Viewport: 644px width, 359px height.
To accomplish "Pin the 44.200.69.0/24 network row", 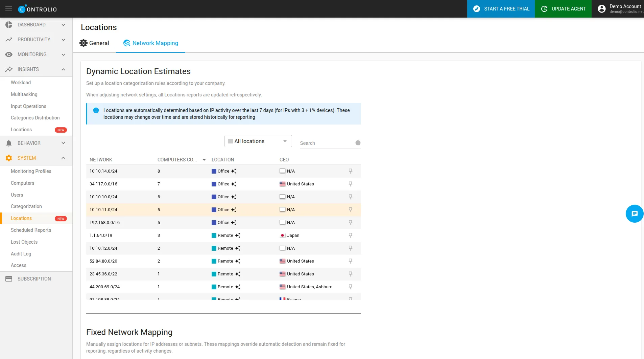I will 351,287.
